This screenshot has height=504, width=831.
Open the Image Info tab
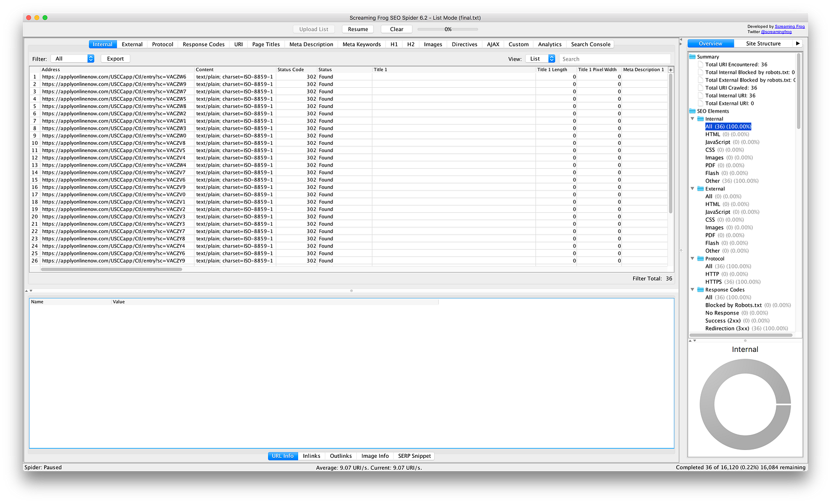[375, 456]
